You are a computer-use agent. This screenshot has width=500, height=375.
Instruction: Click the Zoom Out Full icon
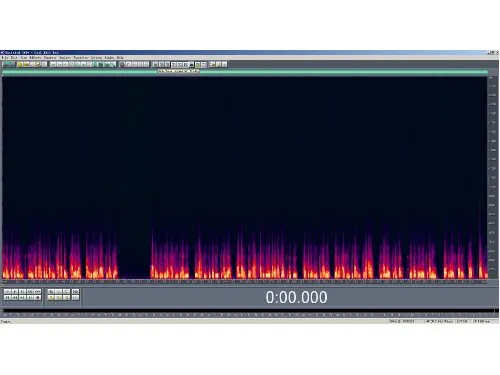coord(66,292)
